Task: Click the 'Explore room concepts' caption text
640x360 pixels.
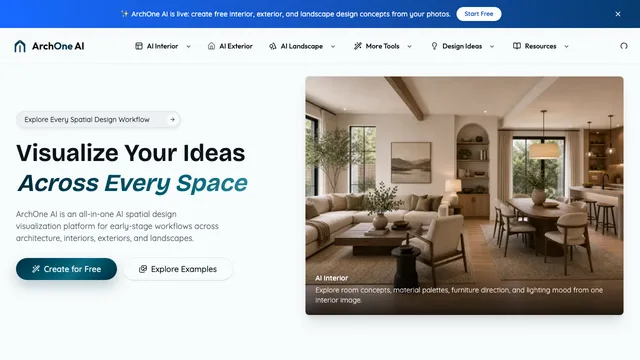Action: 459,295
